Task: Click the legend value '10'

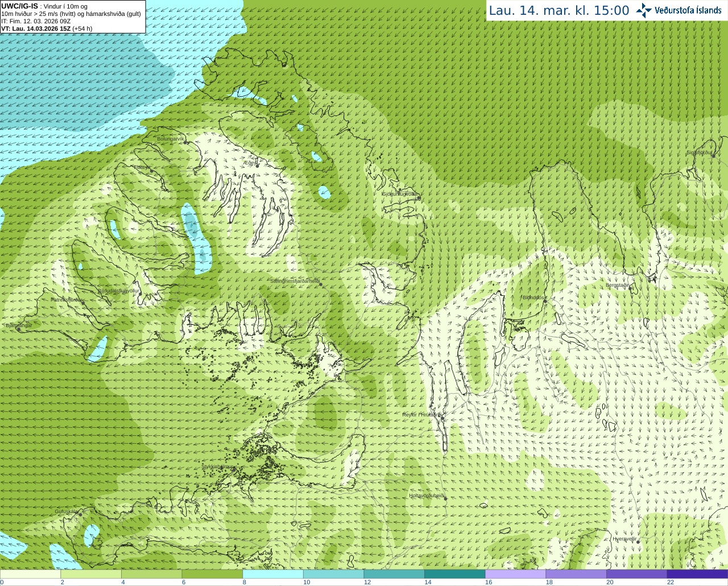Action: 307,582
